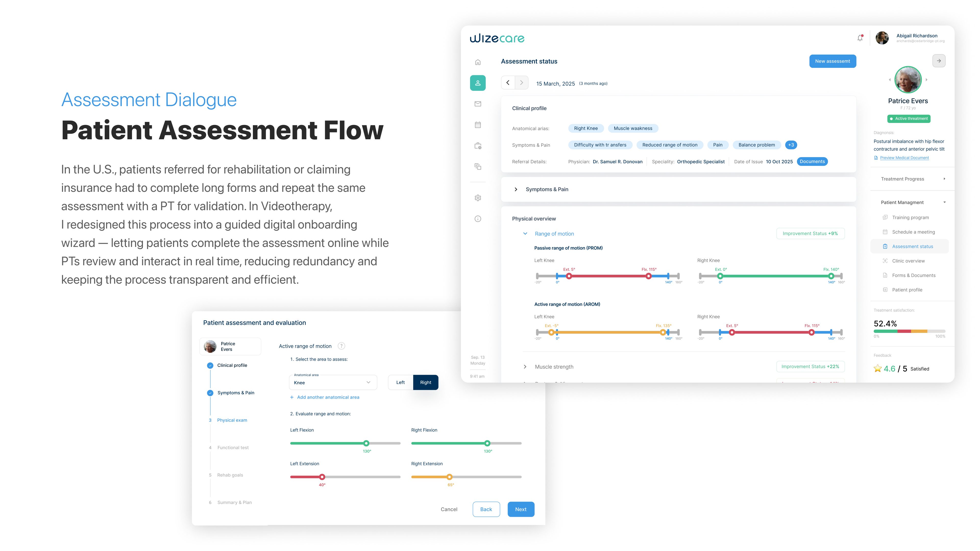Click Abigail Richardson's profile avatar
The image size is (980, 551).
click(882, 38)
